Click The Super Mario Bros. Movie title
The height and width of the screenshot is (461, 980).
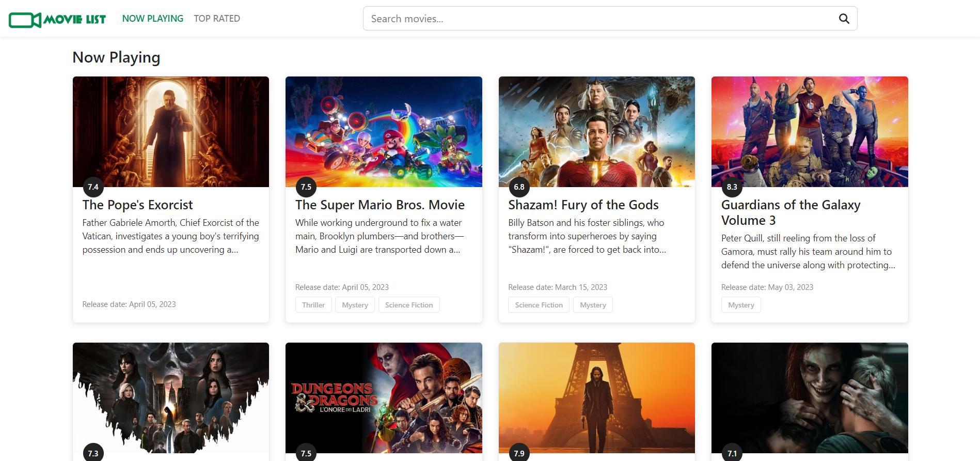coord(380,205)
